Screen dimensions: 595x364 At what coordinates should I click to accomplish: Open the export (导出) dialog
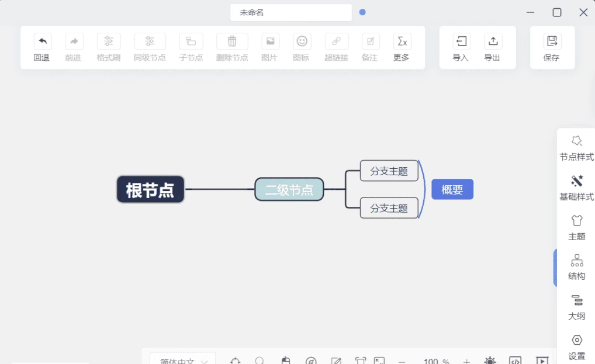click(x=493, y=41)
